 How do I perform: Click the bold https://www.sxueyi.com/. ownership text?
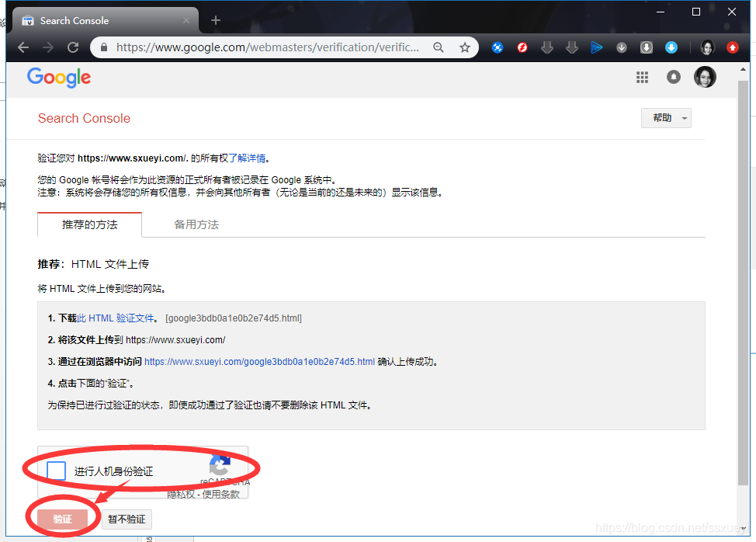[133, 158]
